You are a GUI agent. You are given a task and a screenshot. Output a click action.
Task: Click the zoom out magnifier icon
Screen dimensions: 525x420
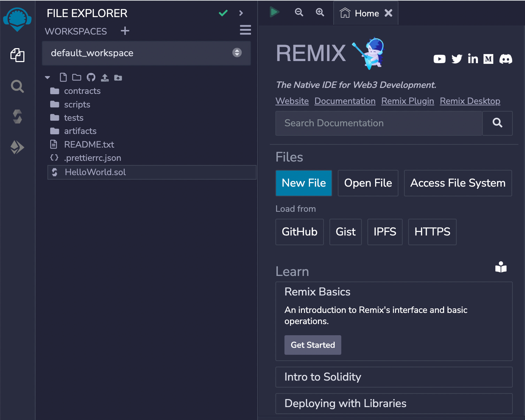click(299, 12)
